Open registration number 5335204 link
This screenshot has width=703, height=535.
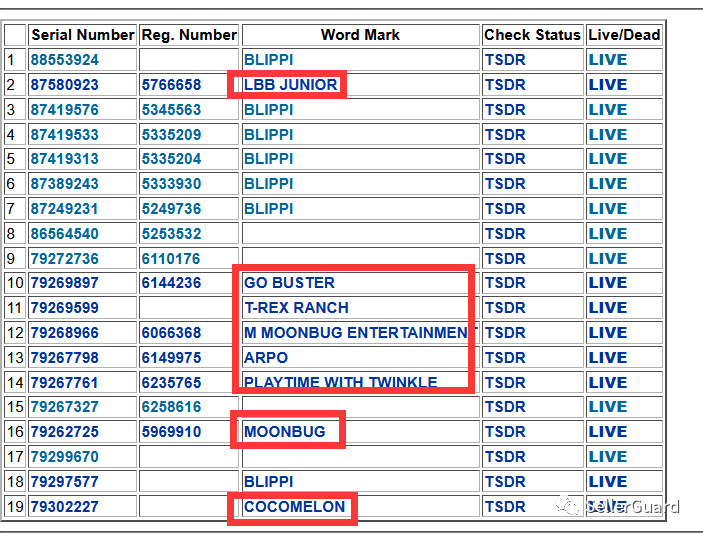pos(171,159)
